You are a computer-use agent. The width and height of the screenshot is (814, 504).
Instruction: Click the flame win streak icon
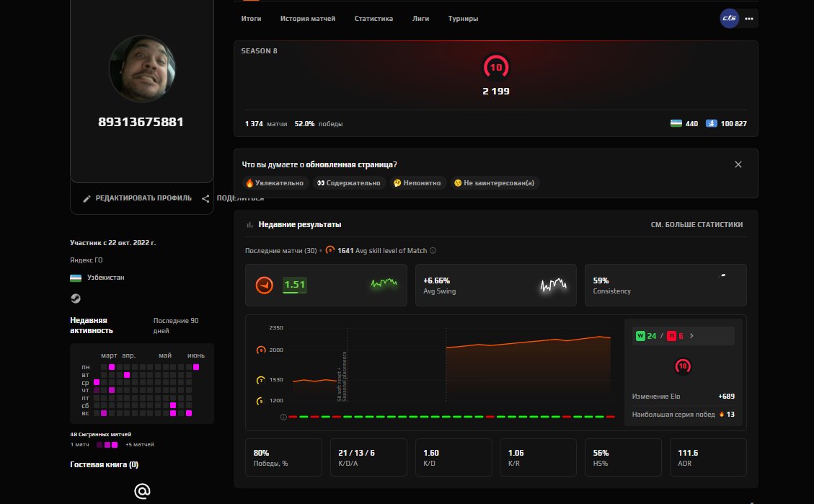[721, 414]
